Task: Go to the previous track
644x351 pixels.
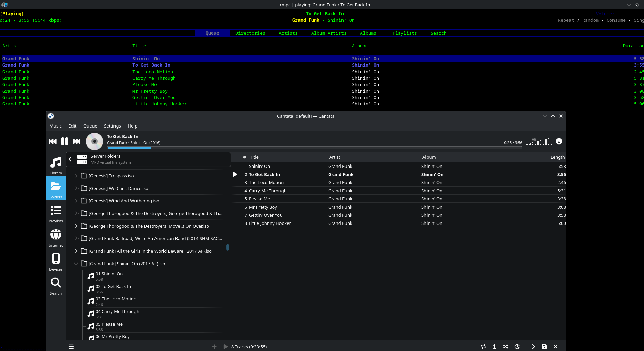Action: [x=53, y=141]
